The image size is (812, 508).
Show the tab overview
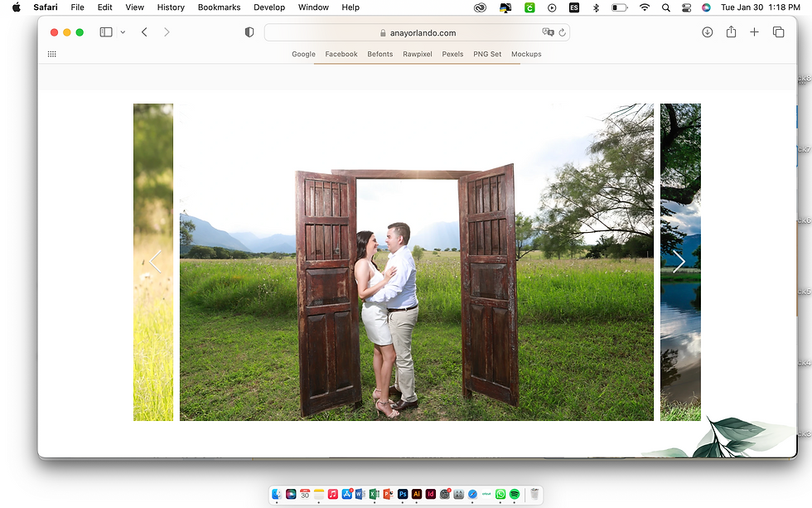coord(778,32)
